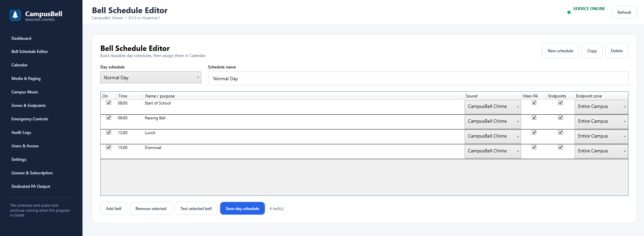Click the Main PA column header

[x=534, y=96]
